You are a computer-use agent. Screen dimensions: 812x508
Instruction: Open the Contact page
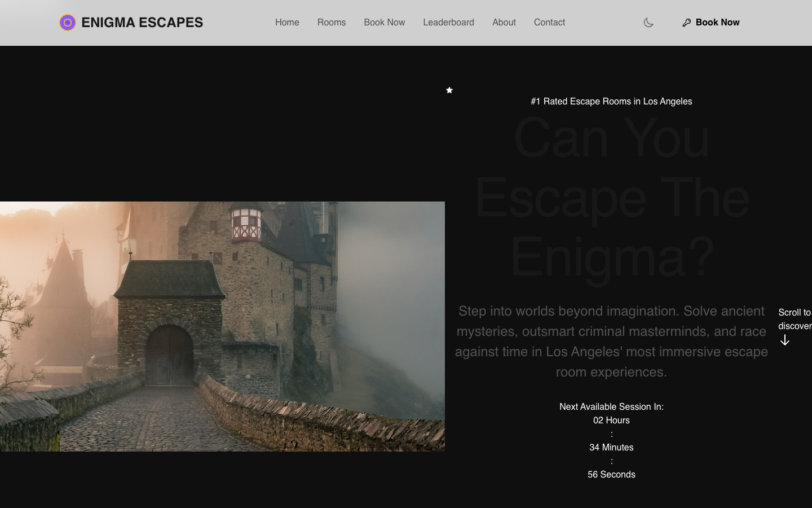[549, 23]
